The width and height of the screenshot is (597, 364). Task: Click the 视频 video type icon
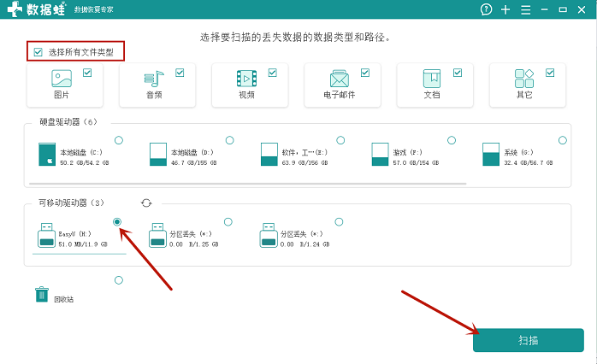(246, 79)
